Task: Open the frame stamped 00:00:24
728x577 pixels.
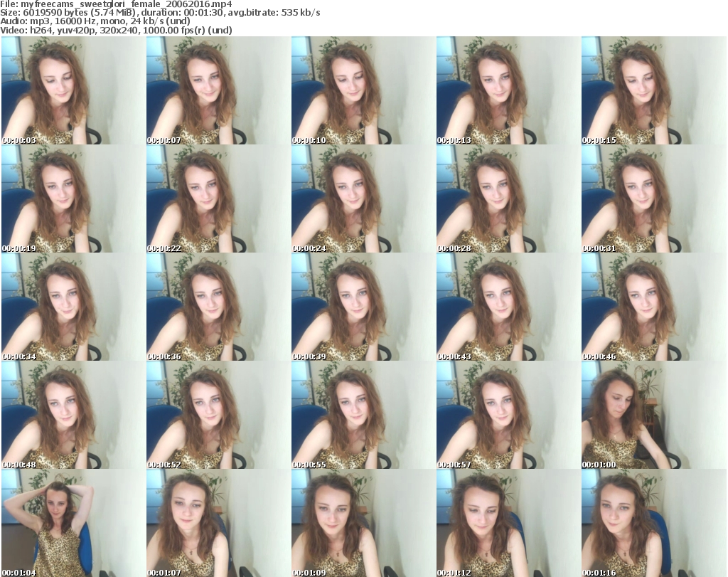Action: click(363, 198)
